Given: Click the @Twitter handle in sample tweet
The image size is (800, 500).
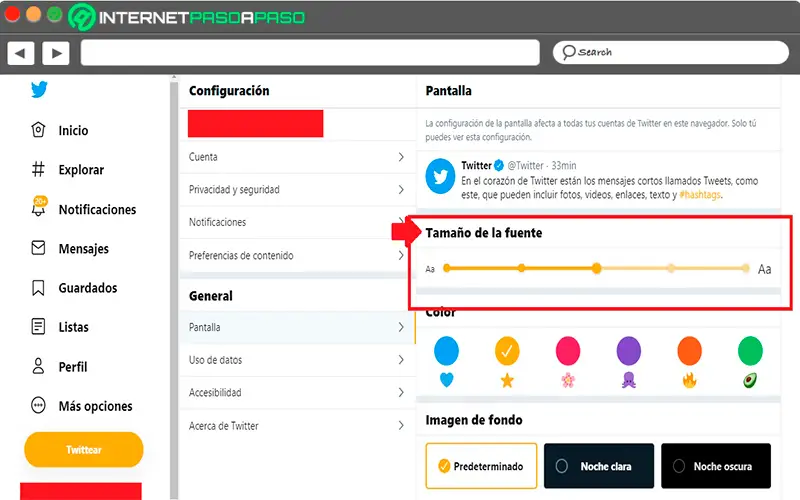Looking at the screenshot, I should (525, 165).
